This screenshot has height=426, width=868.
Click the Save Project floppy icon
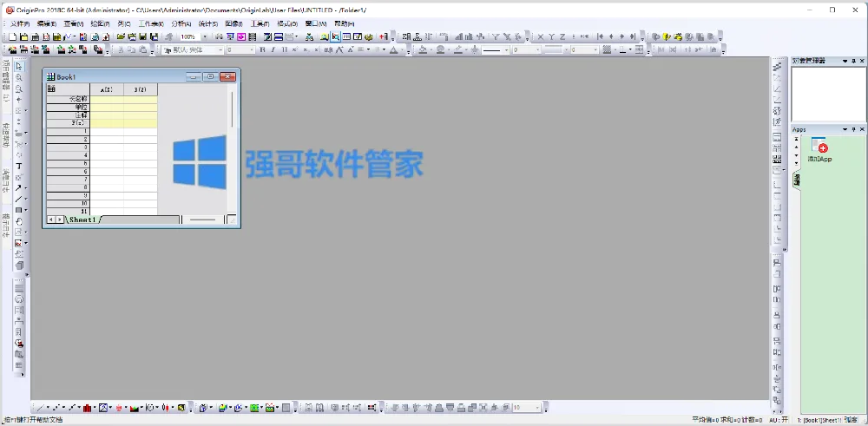(143, 36)
